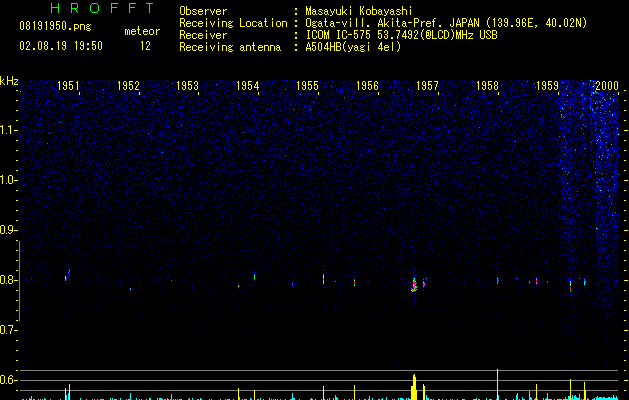The image size is (629, 400).
Task: Click the 1.0 kHz frequency axis label
Action: pyautogui.click(x=8, y=180)
